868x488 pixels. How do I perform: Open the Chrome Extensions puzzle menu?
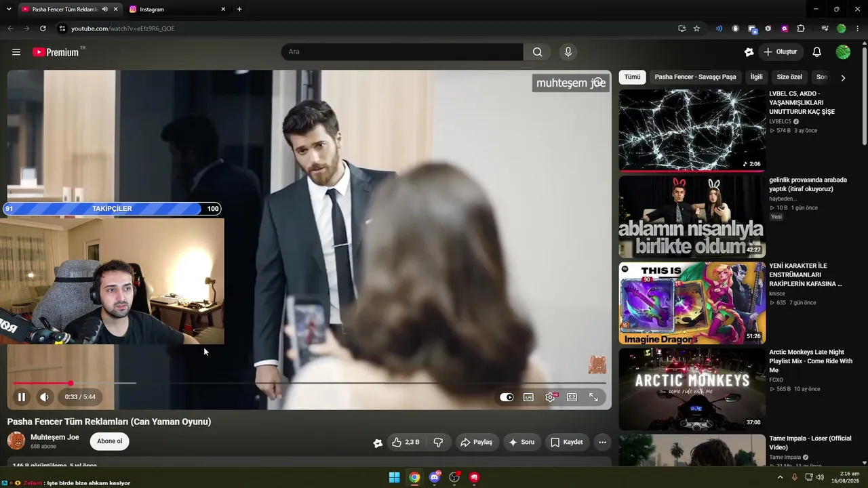tap(801, 28)
